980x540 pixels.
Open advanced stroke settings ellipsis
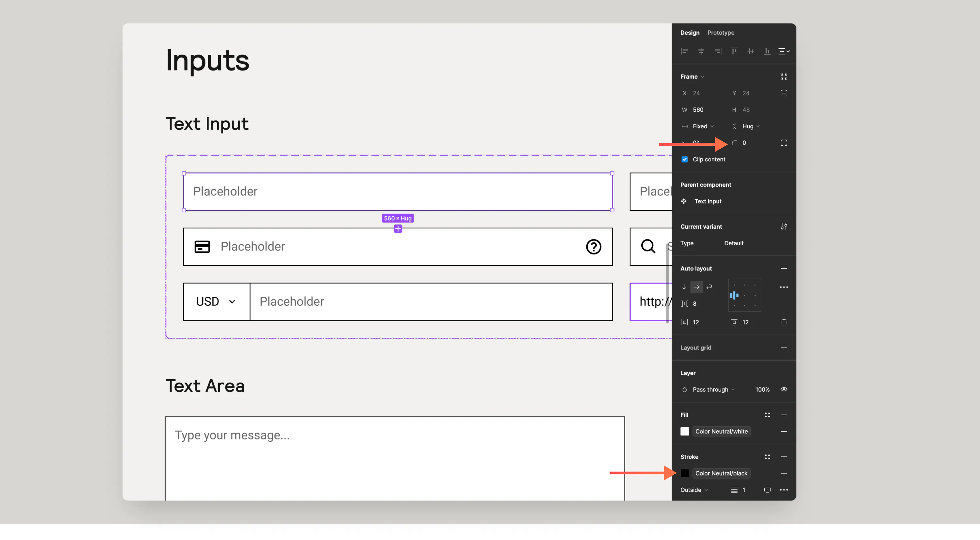[784, 490]
